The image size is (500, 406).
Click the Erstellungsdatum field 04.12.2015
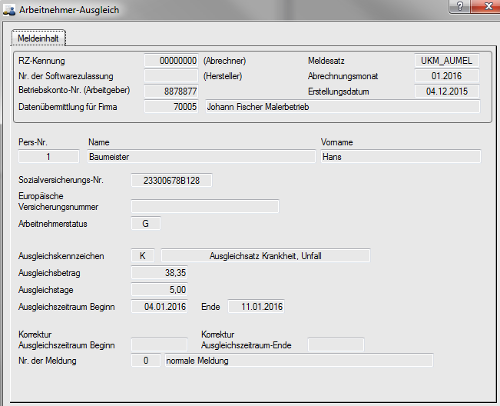pos(447,91)
